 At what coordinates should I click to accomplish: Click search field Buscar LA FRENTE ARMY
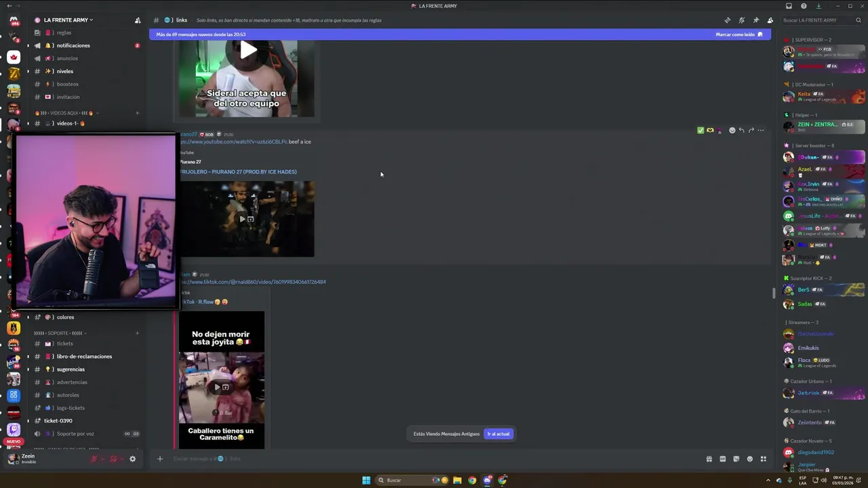821,20
